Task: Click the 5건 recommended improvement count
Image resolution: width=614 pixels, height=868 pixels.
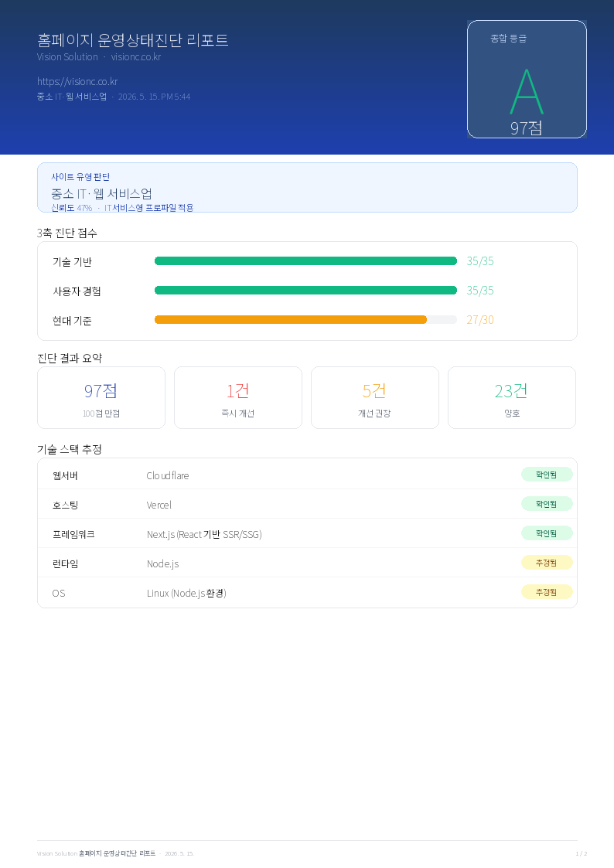Action: [374, 391]
